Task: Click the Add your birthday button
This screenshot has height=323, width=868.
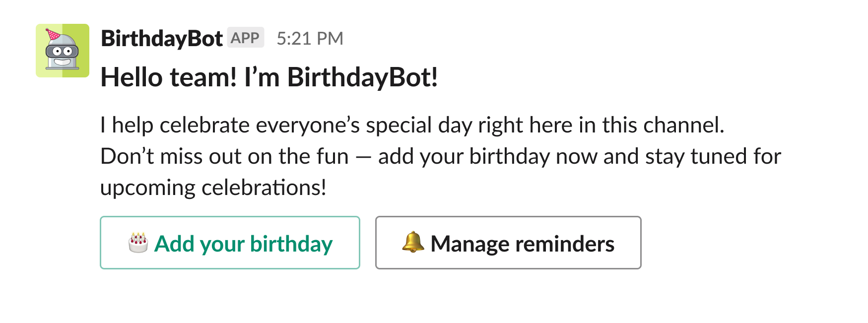Action: tap(230, 243)
